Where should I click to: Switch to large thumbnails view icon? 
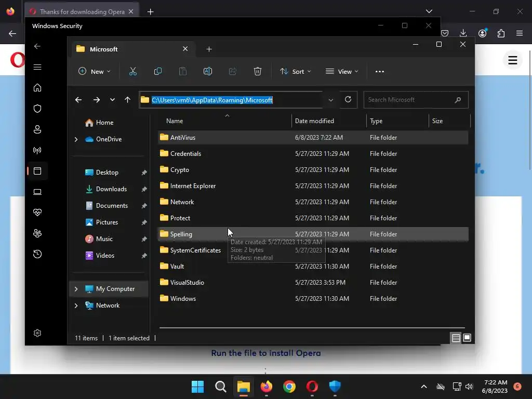[x=467, y=338]
